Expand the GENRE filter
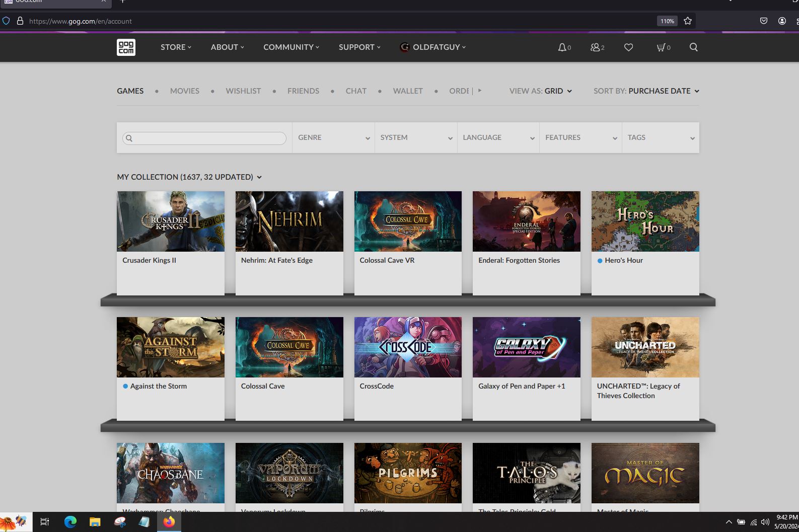This screenshot has height=532, width=799. (x=333, y=137)
